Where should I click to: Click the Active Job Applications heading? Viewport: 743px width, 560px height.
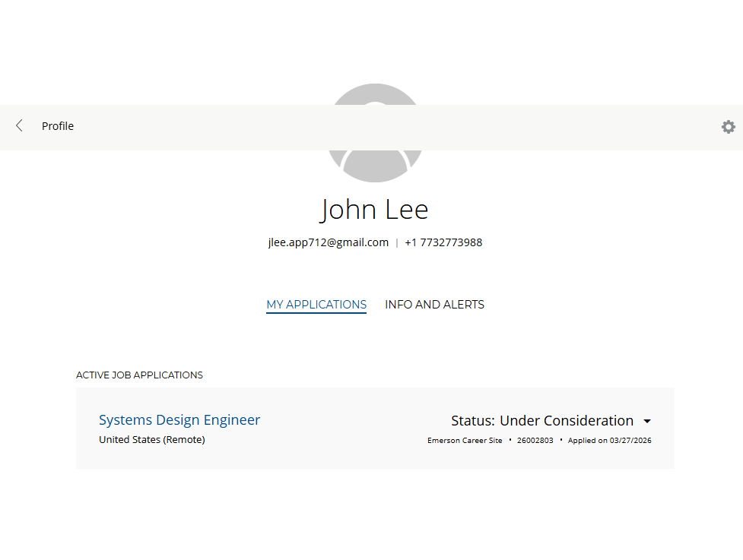point(139,375)
